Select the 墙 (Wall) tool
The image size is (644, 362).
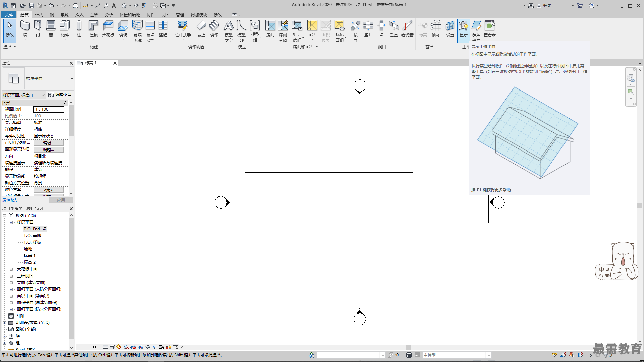(x=25, y=29)
